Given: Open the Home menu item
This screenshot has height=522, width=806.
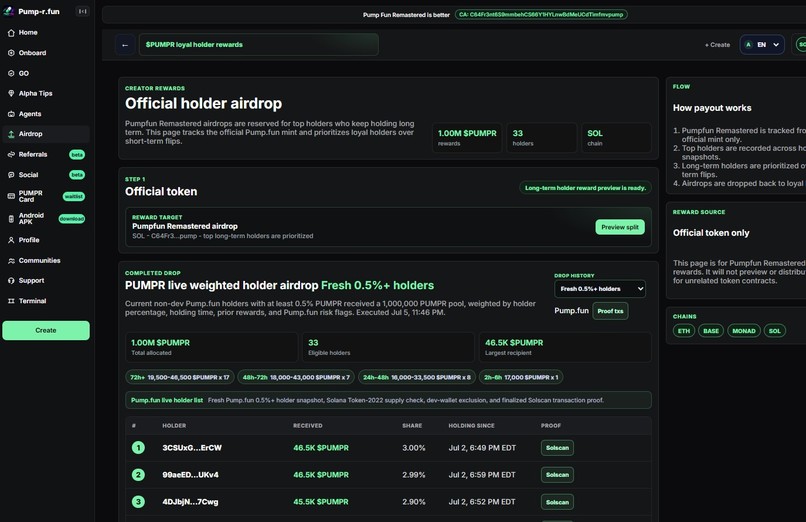Looking at the screenshot, I should point(46,33).
